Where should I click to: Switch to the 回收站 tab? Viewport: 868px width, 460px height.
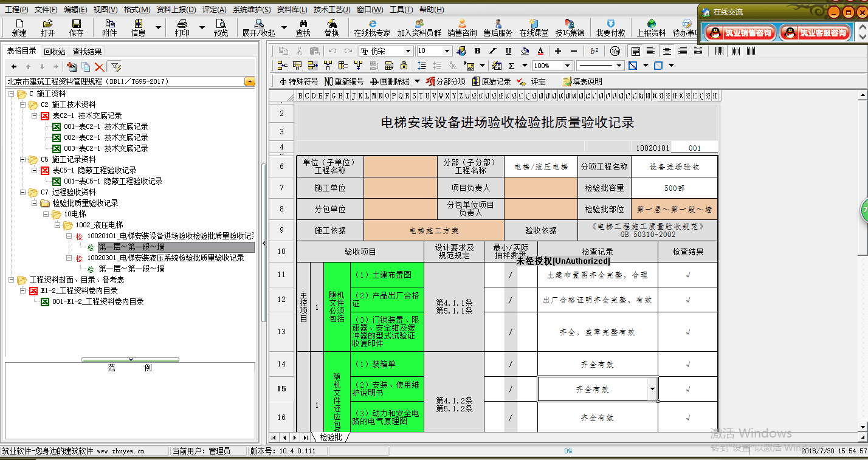(55, 52)
